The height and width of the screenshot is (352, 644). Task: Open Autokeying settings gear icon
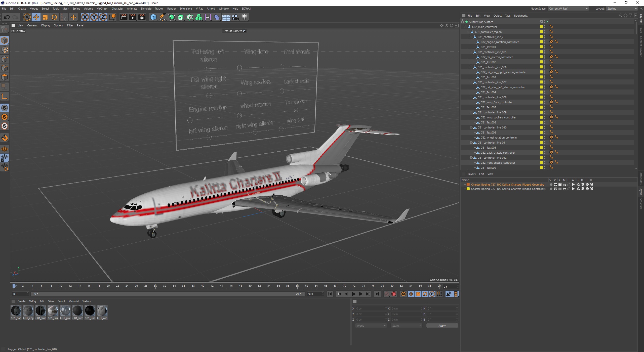pyautogui.click(x=403, y=294)
